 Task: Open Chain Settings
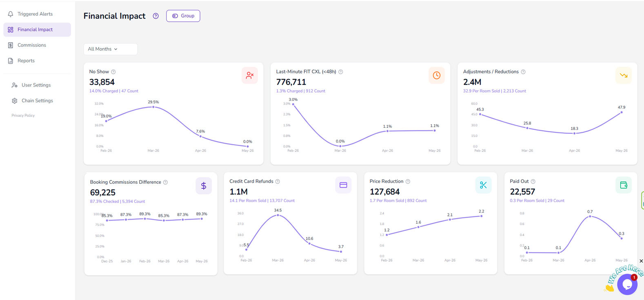37,100
